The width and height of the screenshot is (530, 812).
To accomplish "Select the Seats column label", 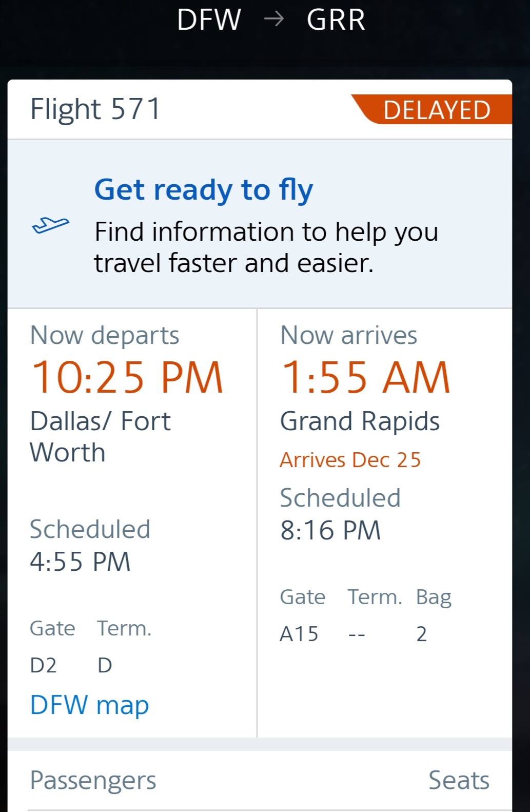I will [459, 780].
